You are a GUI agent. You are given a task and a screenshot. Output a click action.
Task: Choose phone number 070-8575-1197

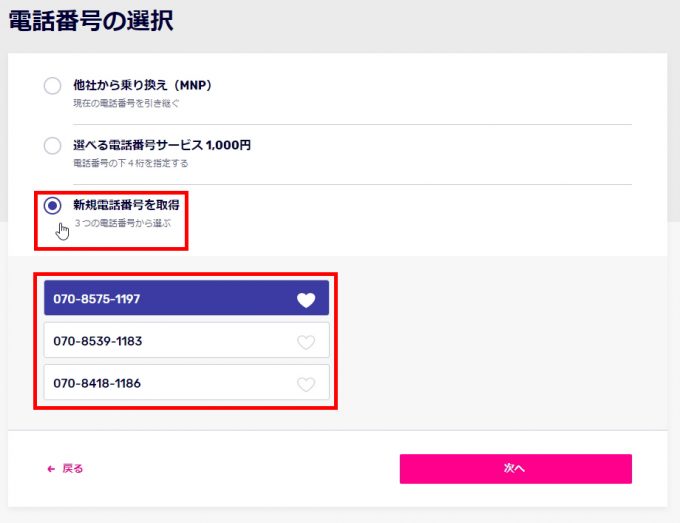click(x=186, y=298)
